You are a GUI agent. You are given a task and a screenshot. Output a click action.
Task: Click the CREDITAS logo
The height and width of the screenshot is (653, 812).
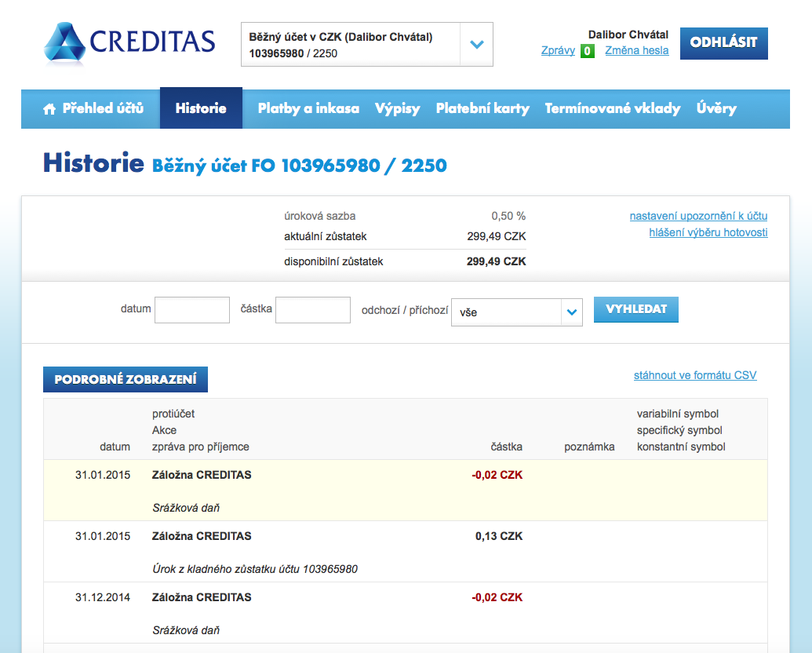point(129,43)
